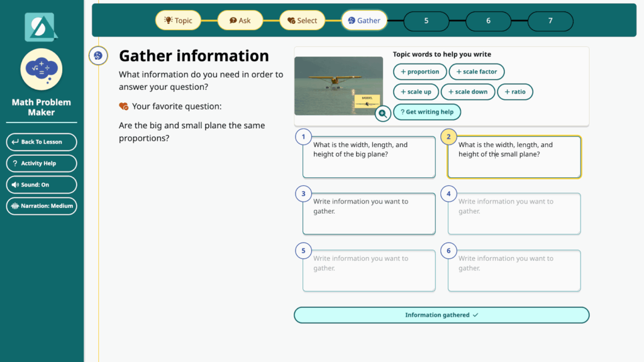Click the magnifier zoom icon on plane image

(x=382, y=114)
